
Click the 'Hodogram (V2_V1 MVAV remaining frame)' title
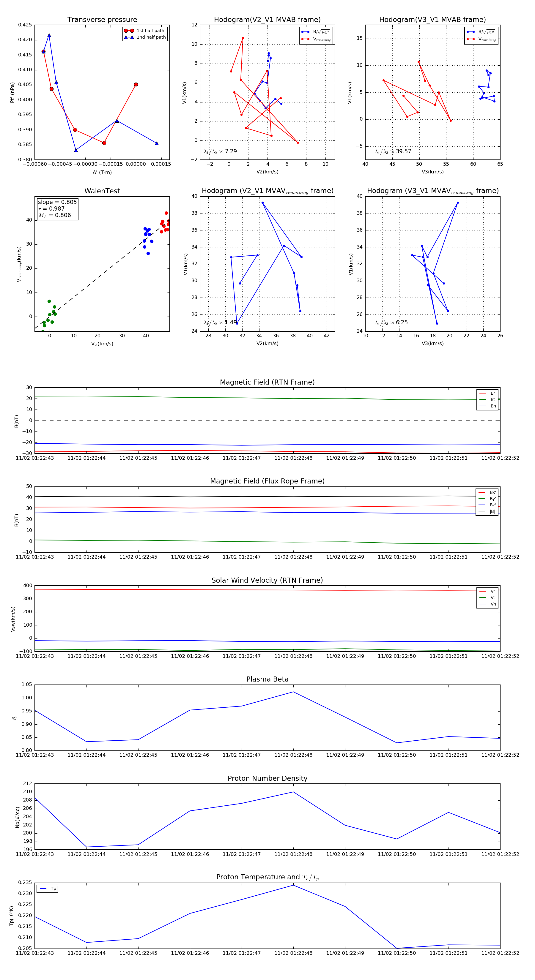267,191
